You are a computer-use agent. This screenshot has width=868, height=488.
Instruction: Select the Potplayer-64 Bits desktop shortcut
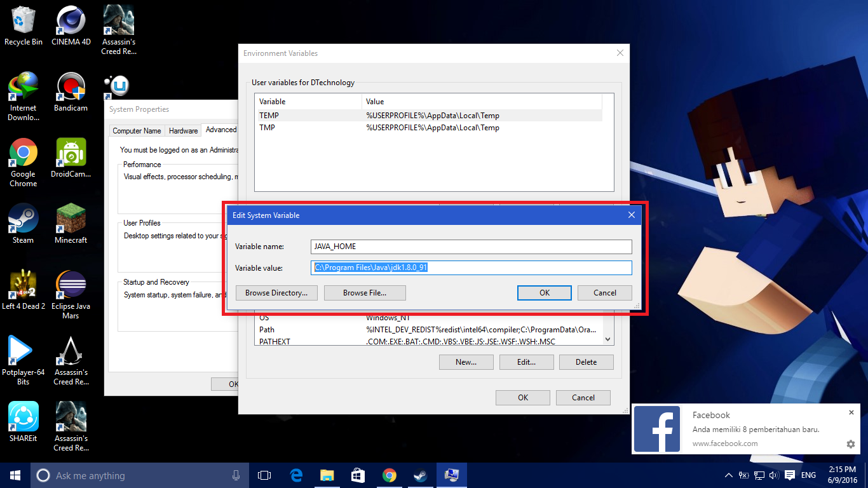tap(24, 361)
